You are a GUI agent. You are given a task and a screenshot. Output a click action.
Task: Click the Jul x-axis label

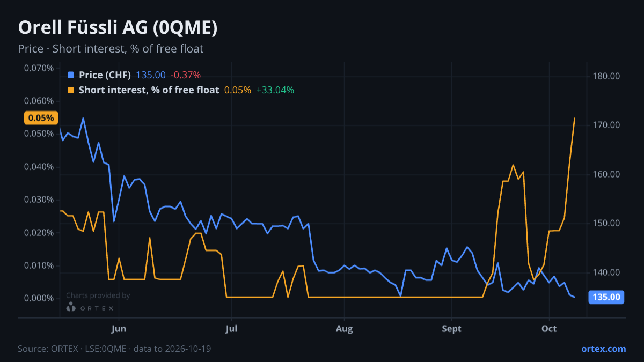click(231, 329)
